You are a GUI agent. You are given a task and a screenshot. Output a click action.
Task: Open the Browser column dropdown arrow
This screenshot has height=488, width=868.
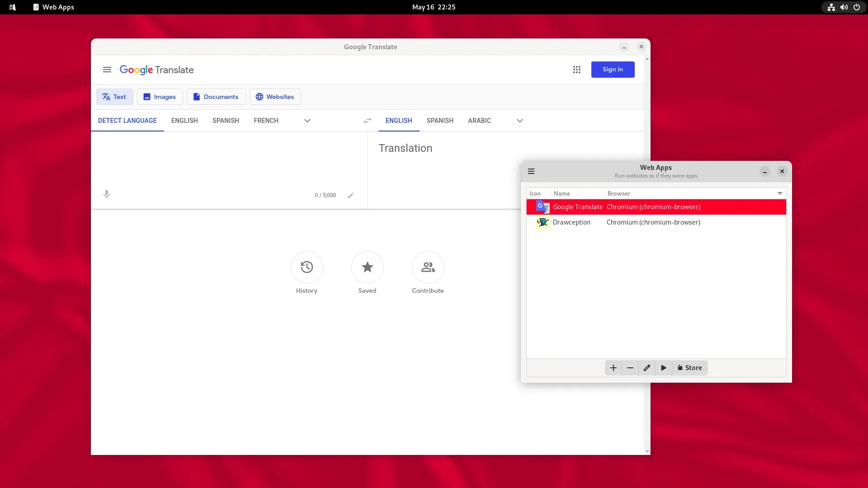[x=780, y=193]
